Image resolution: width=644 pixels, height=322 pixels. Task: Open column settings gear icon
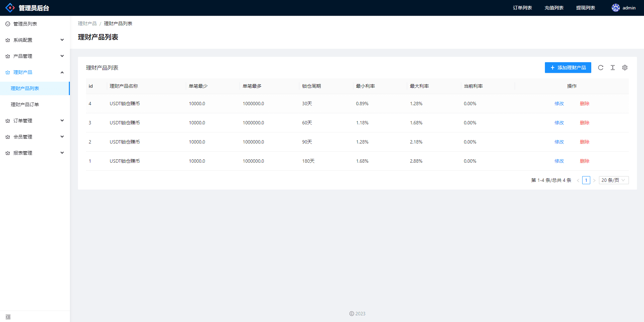pyautogui.click(x=625, y=68)
